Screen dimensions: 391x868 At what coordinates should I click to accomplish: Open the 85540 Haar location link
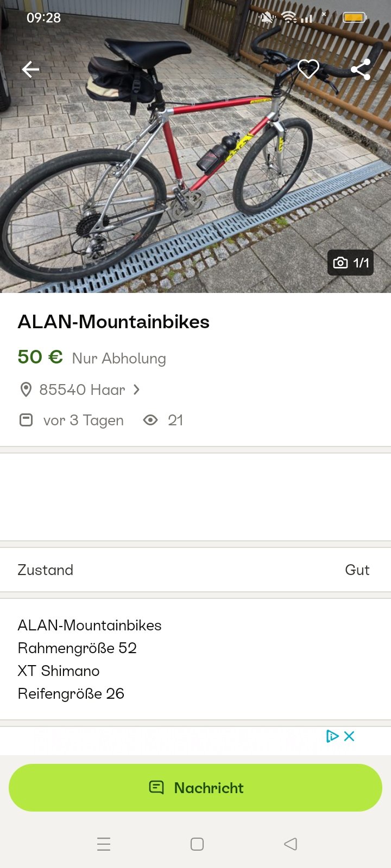click(82, 390)
